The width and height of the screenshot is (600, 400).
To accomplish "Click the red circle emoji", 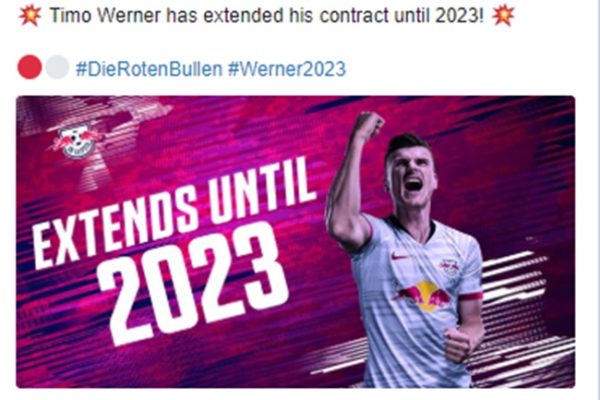I will point(29,67).
